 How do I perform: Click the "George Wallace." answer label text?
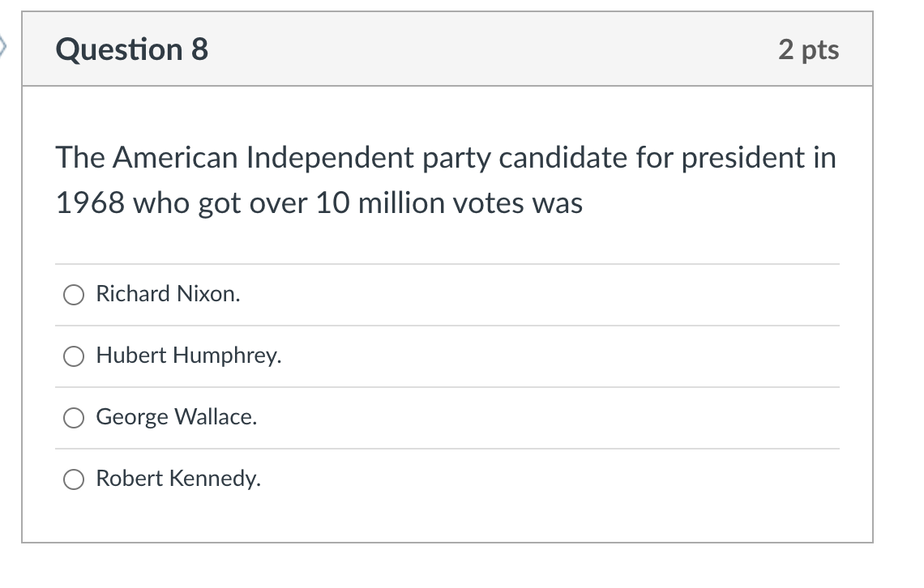(x=176, y=417)
